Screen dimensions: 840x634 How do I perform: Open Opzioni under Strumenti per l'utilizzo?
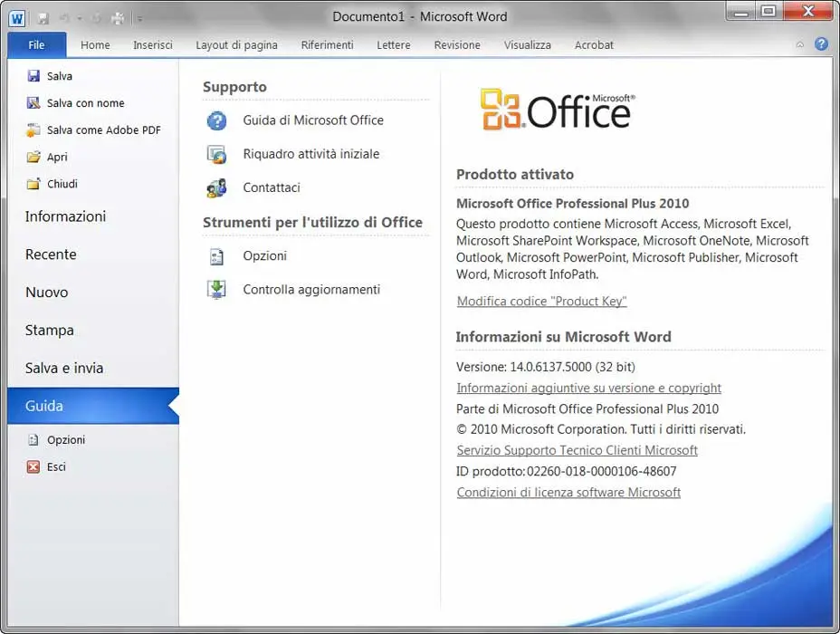(265, 256)
